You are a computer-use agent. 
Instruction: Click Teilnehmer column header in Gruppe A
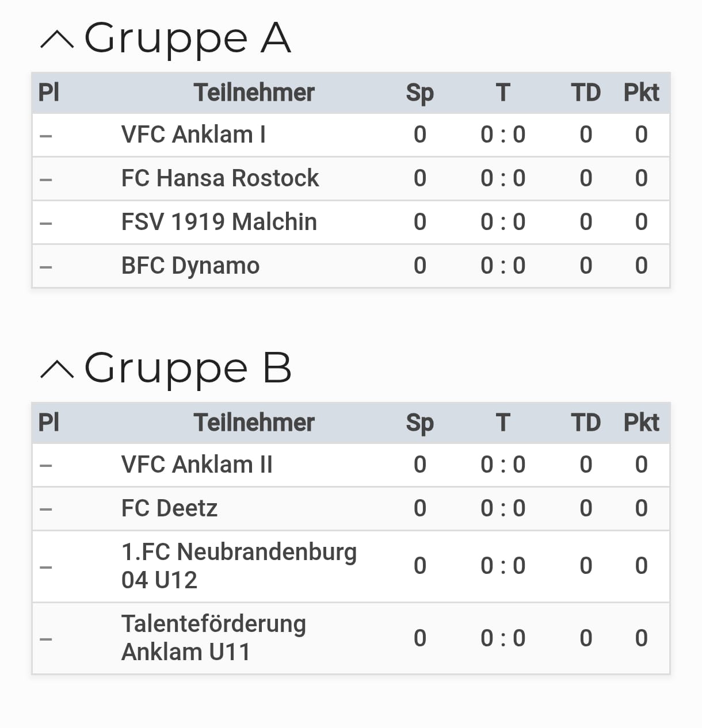254,93
